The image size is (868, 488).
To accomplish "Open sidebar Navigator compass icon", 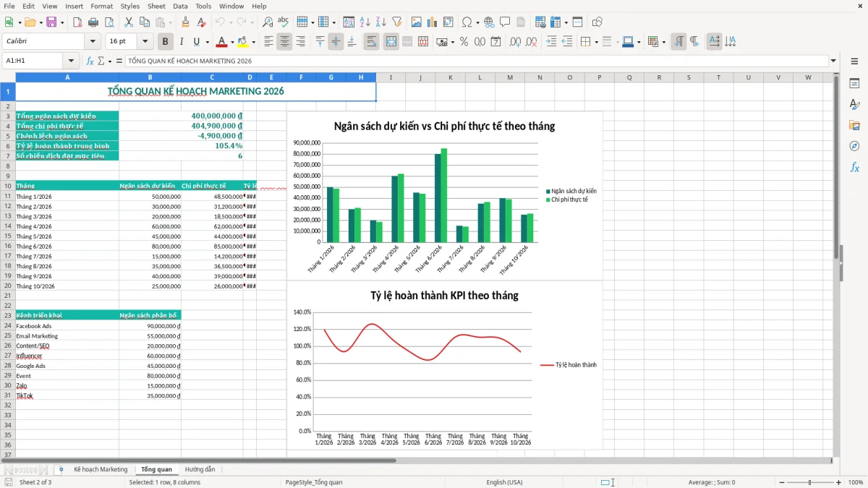I will click(x=854, y=146).
